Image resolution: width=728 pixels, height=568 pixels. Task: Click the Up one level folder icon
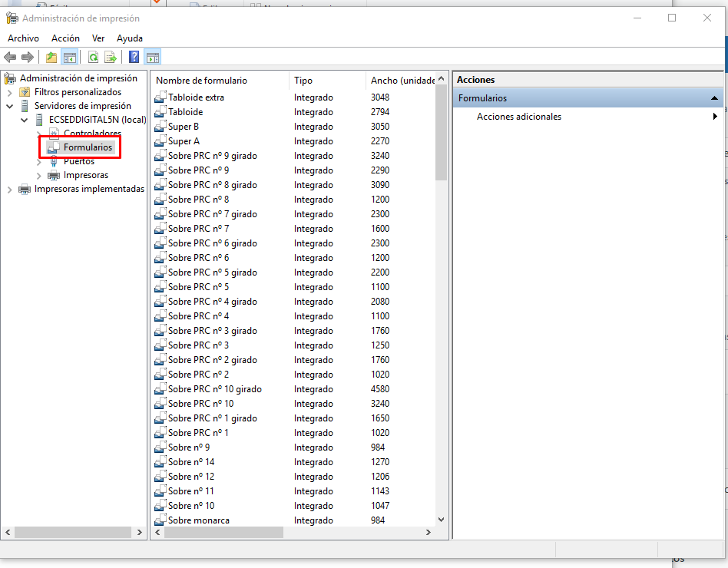pyautogui.click(x=51, y=57)
